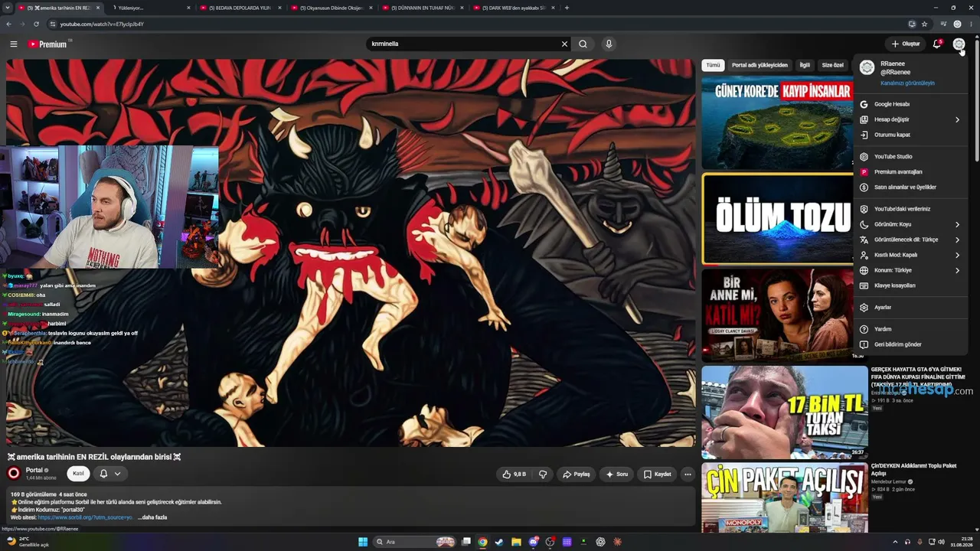980x551 pixels.
Task: Switch to BEDAVA DEPOLARDA browser tab
Action: (240, 8)
